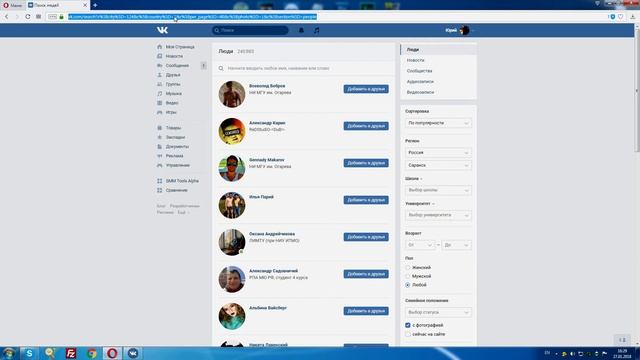Add Альбина Вайсберг to friends
This screenshot has width=640, height=360.
tap(366, 311)
